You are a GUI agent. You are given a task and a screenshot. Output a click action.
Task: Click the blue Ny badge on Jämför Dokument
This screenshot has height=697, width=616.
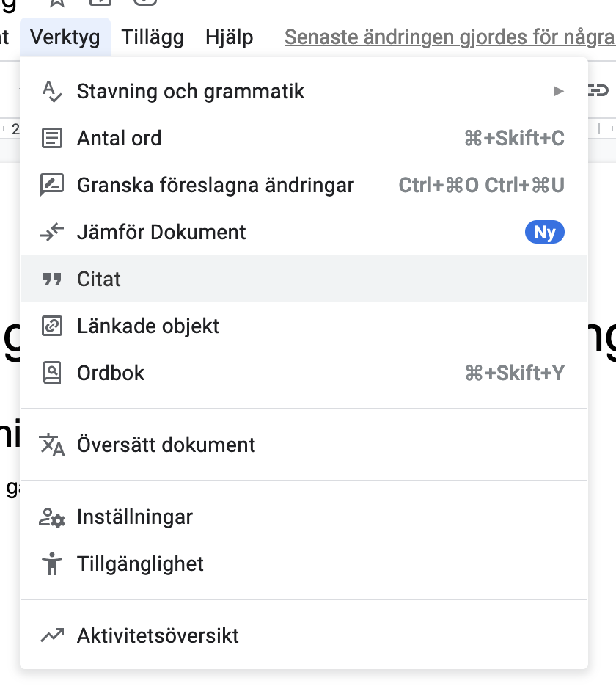click(545, 232)
